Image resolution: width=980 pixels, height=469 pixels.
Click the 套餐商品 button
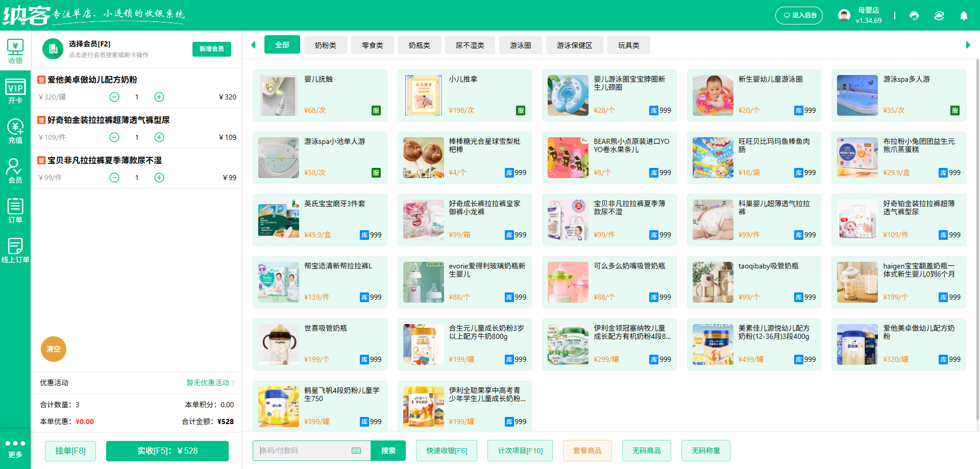tap(587, 451)
